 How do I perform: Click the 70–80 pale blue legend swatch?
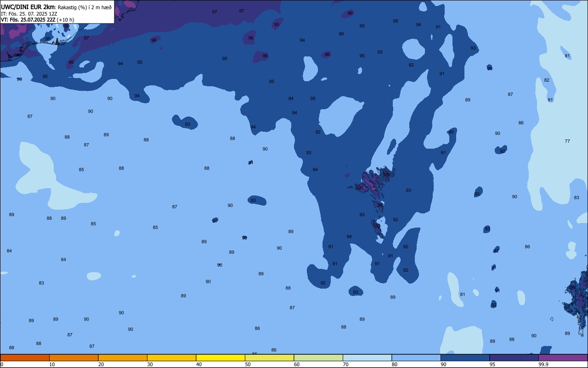point(367,357)
